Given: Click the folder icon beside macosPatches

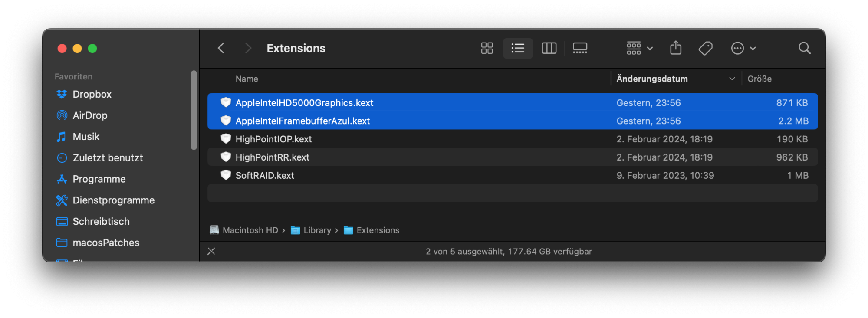Looking at the screenshot, I should pyautogui.click(x=62, y=243).
